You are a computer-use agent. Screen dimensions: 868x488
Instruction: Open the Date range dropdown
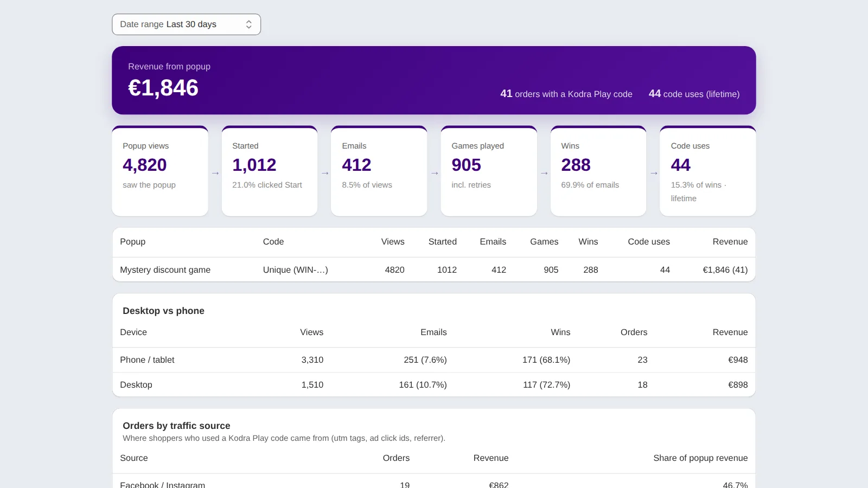(186, 24)
